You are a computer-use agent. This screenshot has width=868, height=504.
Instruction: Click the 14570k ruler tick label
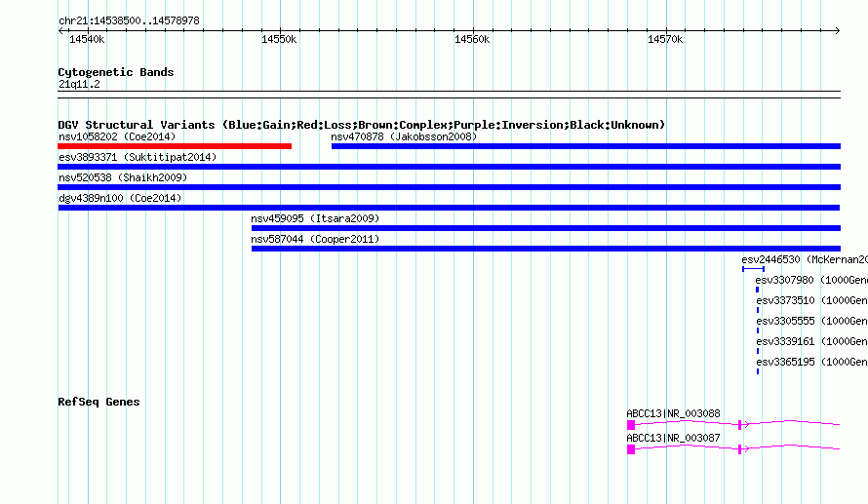(665, 39)
